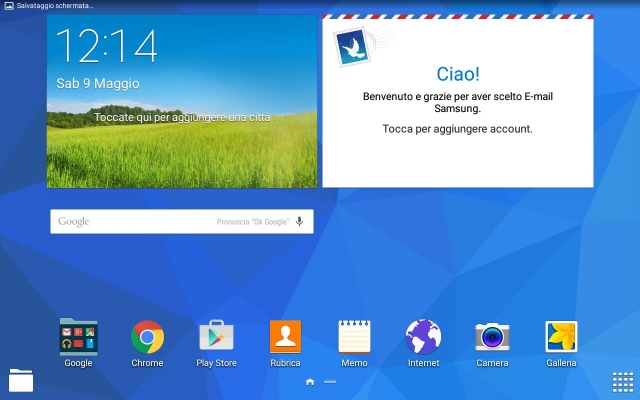The height and width of the screenshot is (400, 640).
Task: Tap the Google search input field
Action: point(182,222)
